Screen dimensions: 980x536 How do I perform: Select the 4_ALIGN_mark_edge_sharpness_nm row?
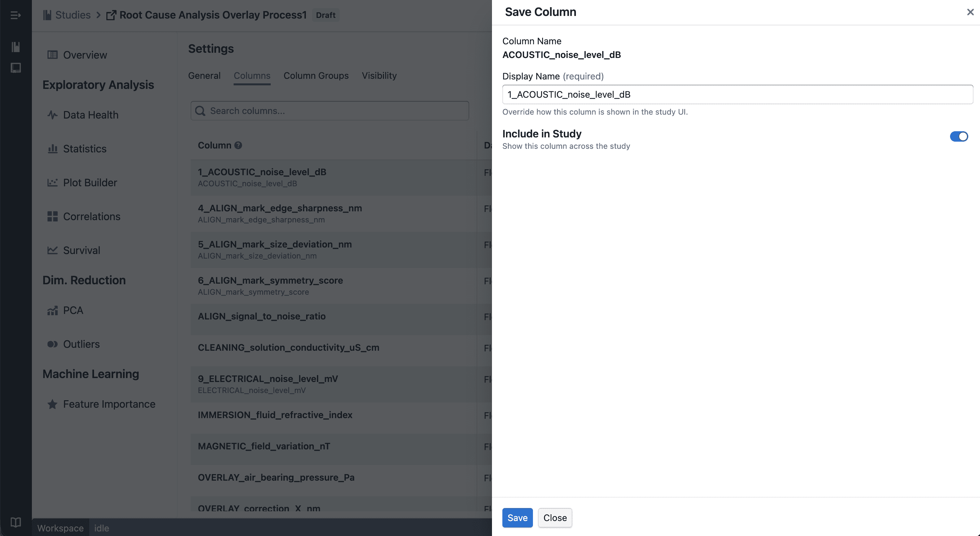click(x=333, y=214)
